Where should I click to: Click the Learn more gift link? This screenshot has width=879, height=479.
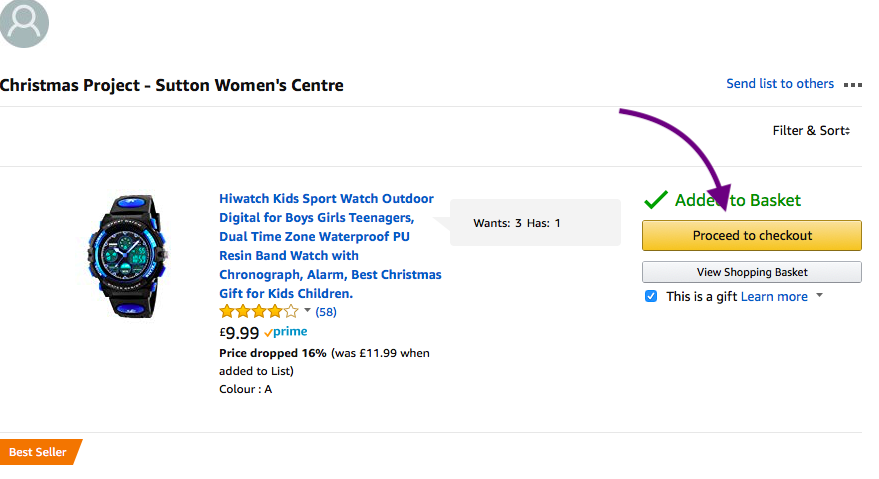pos(774,297)
